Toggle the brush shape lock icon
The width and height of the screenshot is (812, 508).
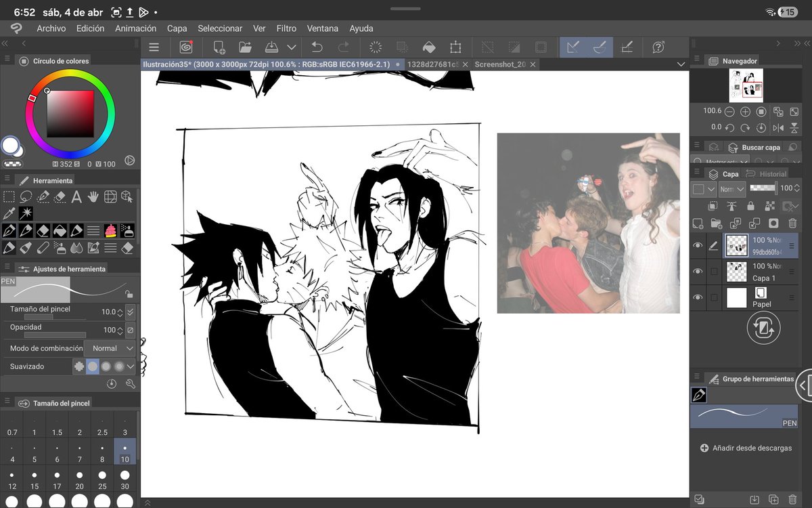click(x=129, y=294)
